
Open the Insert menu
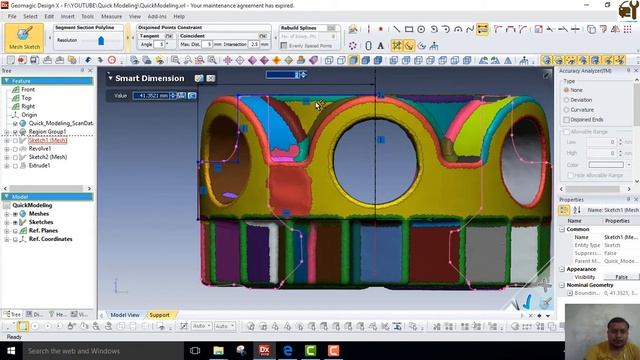coord(68,16)
